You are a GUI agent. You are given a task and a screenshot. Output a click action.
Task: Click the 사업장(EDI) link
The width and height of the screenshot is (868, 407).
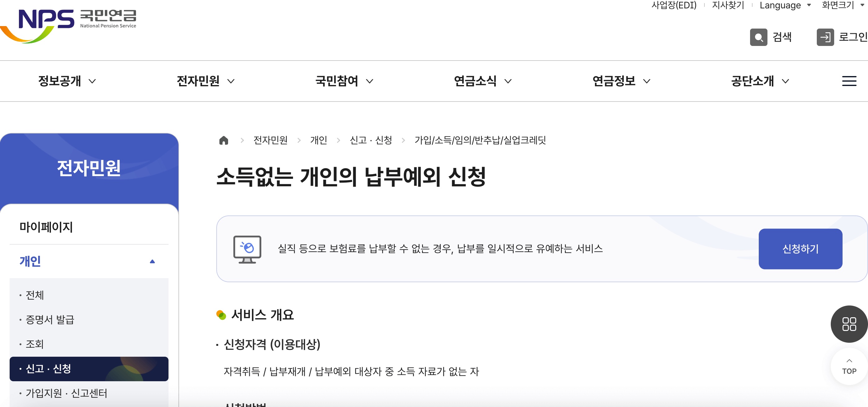tap(673, 5)
